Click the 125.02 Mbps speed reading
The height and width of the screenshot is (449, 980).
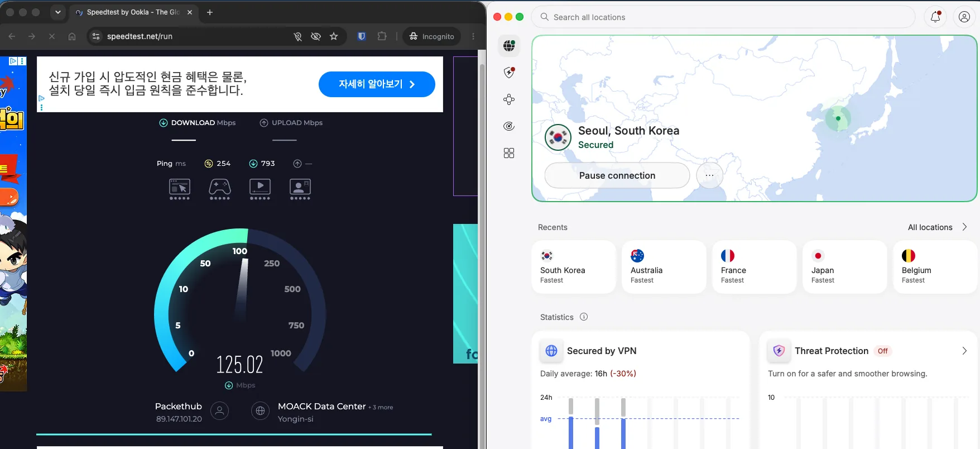[239, 365]
